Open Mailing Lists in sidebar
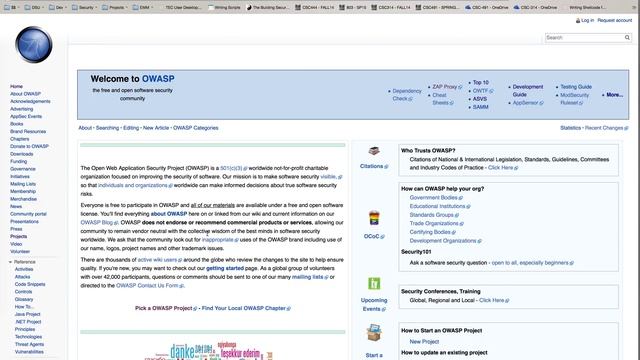The image size is (640, 360). coord(23,184)
